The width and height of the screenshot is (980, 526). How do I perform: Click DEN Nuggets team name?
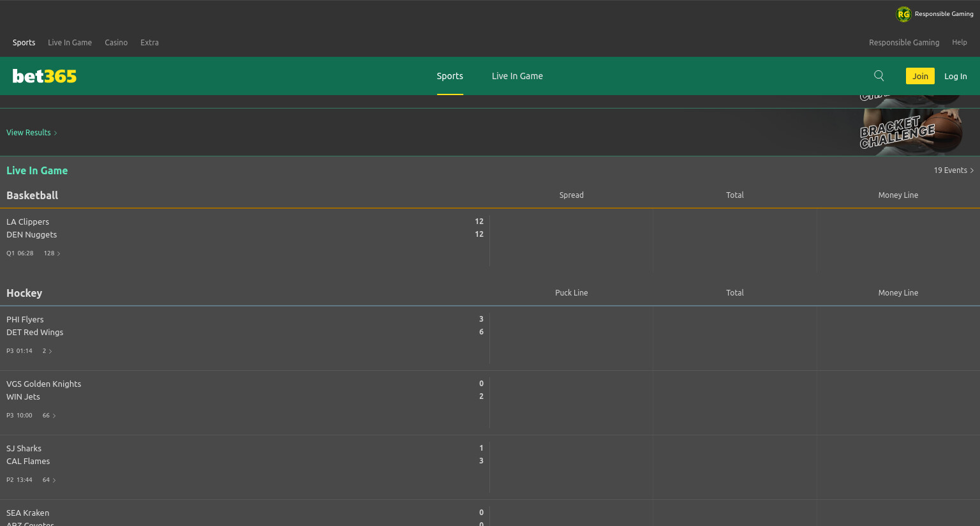coord(31,235)
